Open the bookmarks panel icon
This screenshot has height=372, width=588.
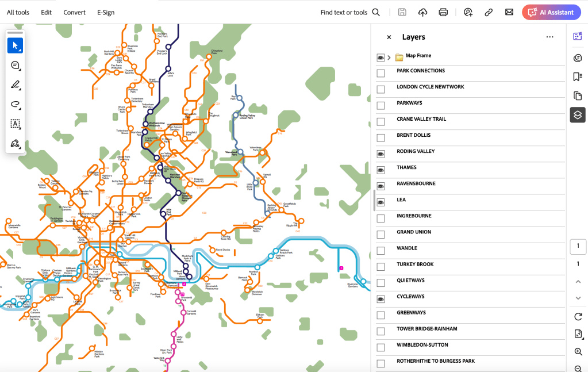tap(578, 76)
